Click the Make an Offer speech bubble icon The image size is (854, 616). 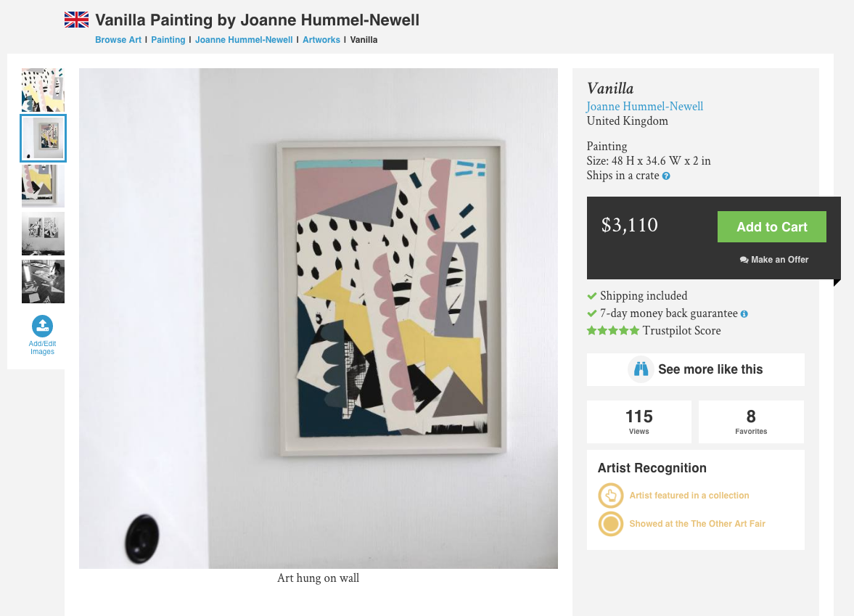click(744, 260)
